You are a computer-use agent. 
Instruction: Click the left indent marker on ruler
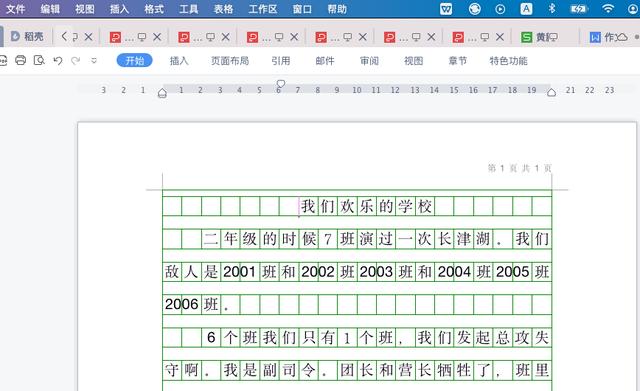coord(162,93)
